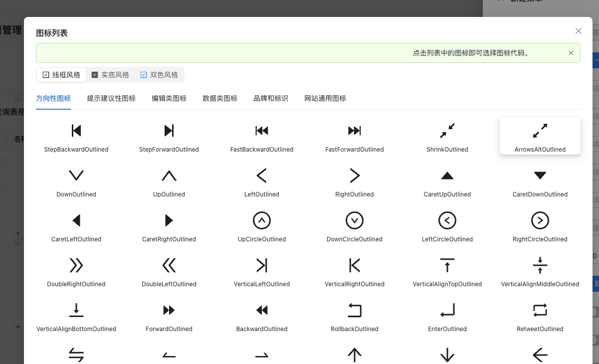Pick the ForwardOutlined icon
Viewport: 599px width, 364px height.
pos(169,315)
